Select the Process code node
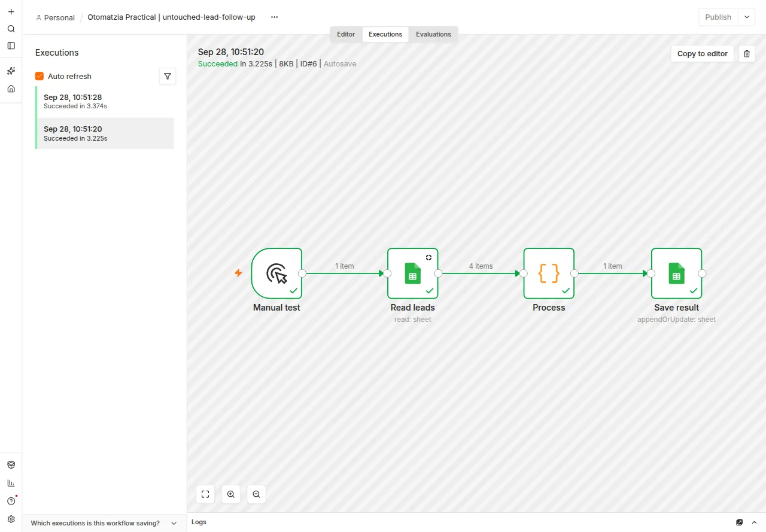 (x=549, y=273)
